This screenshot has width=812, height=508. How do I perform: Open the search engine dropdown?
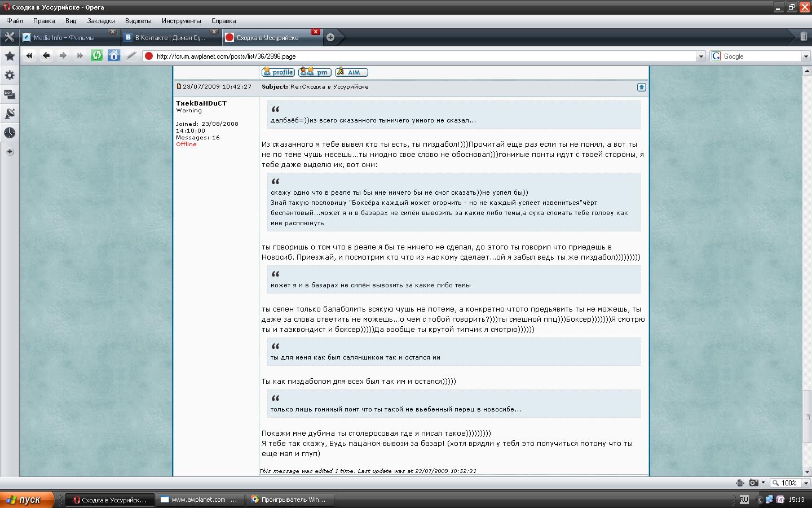806,56
